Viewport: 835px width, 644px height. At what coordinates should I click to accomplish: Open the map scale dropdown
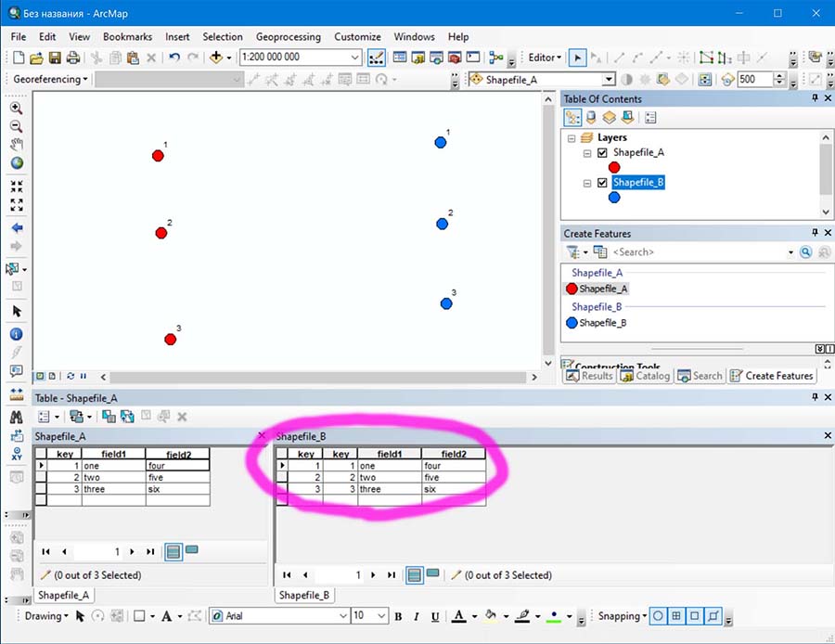pos(355,58)
